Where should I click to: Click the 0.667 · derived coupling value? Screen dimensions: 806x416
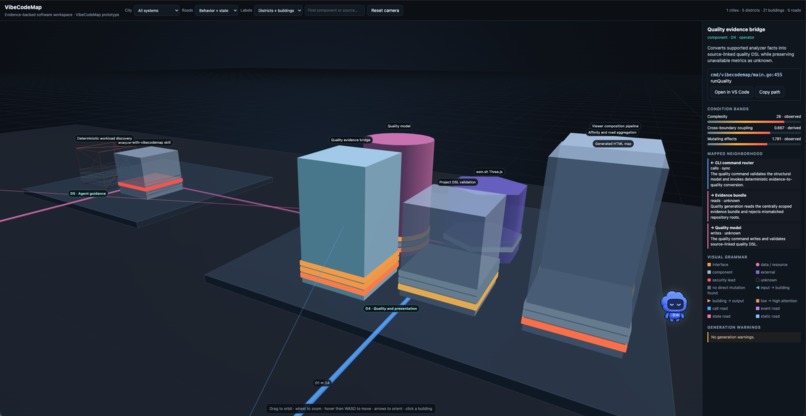point(787,128)
